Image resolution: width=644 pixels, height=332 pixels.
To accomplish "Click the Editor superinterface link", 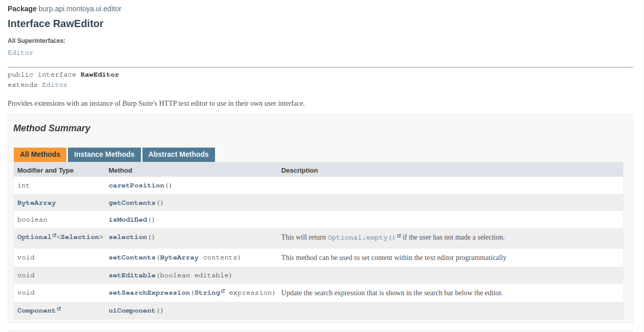I will tap(20, 53).
